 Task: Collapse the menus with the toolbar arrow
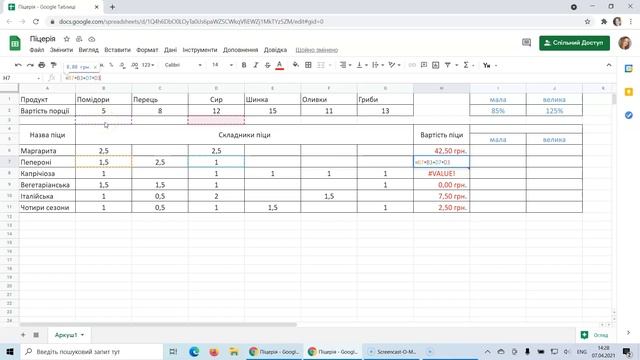pos(609,65)
